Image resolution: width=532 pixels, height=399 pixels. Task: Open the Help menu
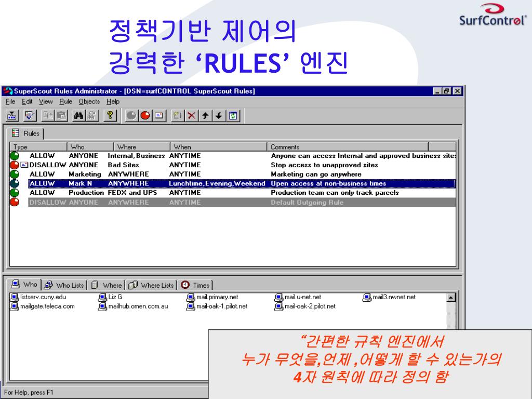(x=113, y=101)
